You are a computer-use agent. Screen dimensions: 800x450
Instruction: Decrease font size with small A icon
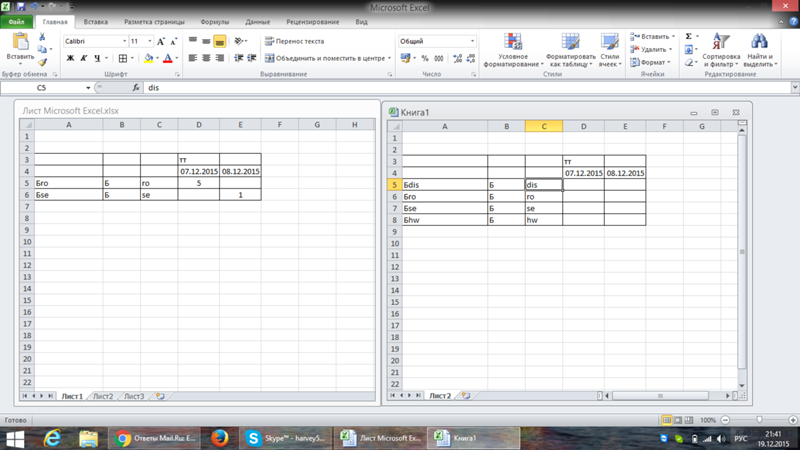[173, 41]
